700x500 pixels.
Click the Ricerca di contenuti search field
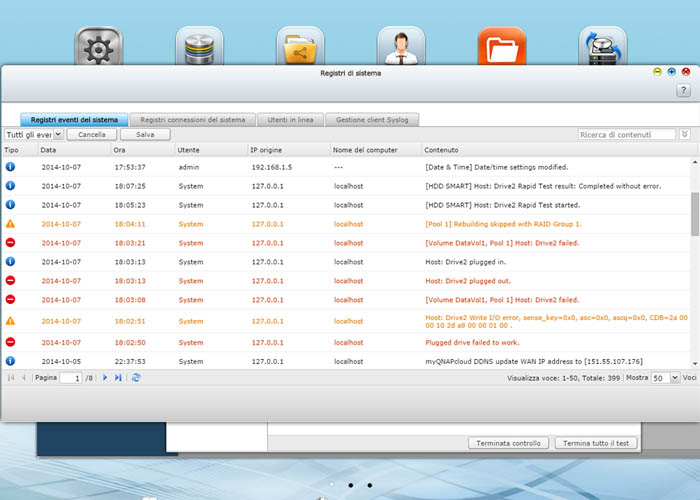[x=627, y=134]
